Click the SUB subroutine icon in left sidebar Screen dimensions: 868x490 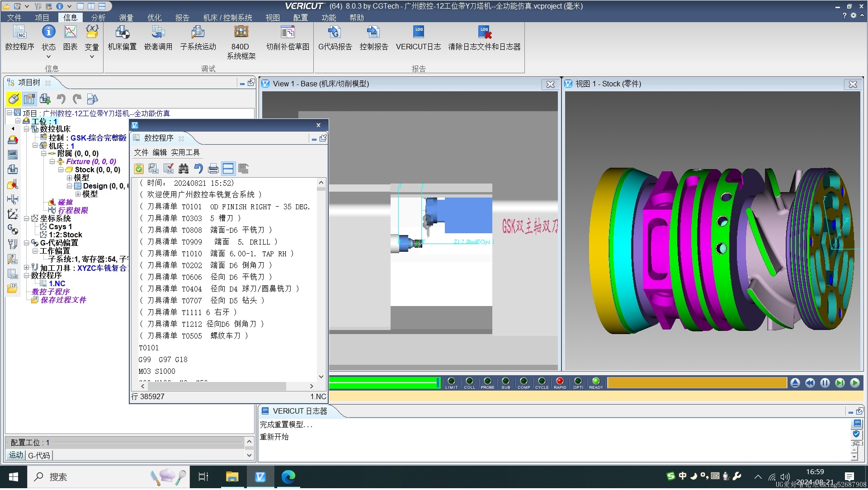13,274
